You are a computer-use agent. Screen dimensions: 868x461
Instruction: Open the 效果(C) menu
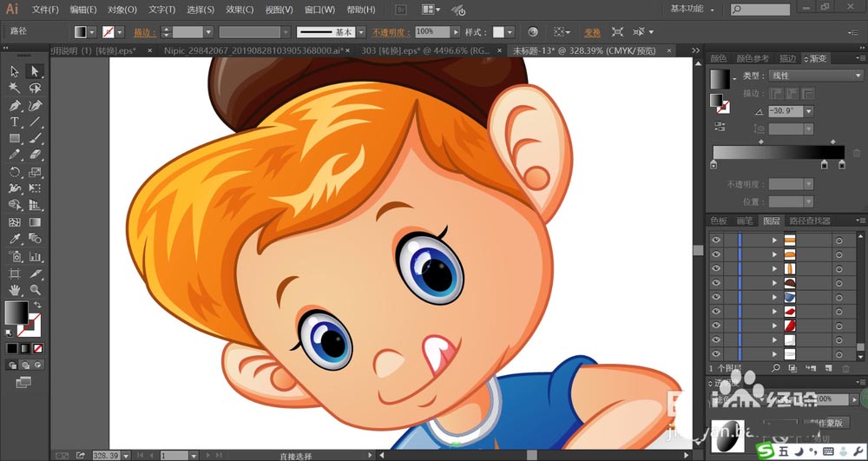pyautogui.click(x=240, y=10)
